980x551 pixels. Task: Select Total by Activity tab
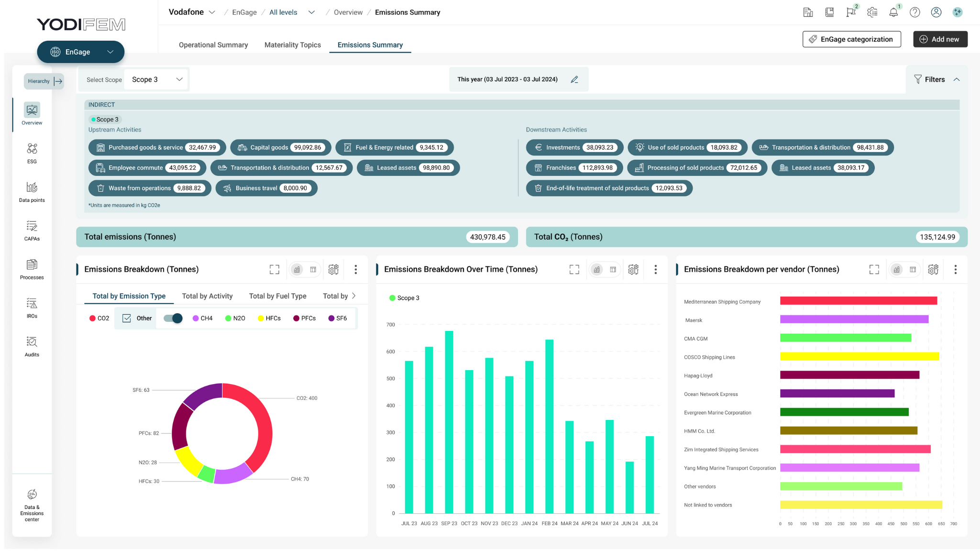click(x=207, y=296)
